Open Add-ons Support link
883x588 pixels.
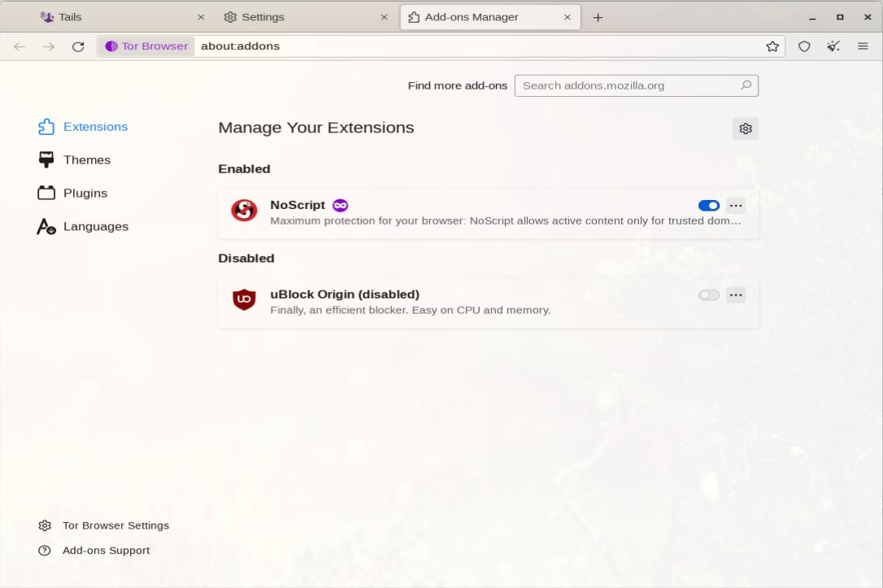106,551
